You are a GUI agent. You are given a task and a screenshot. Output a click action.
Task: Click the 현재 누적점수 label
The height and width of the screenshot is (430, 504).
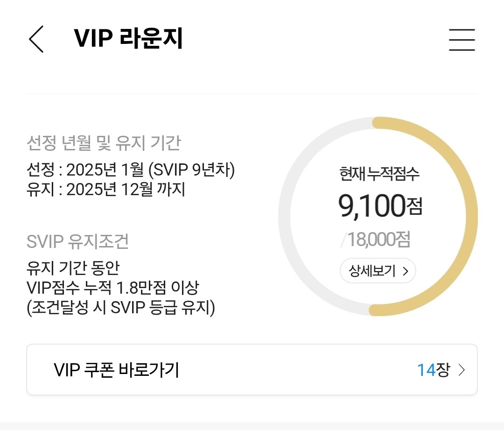click(379, 174)
